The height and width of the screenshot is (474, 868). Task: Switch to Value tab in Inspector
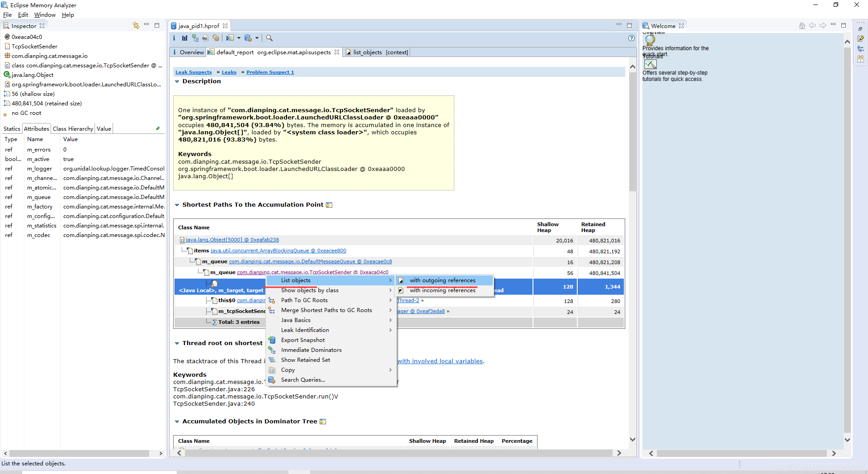(x=104, y=129)
